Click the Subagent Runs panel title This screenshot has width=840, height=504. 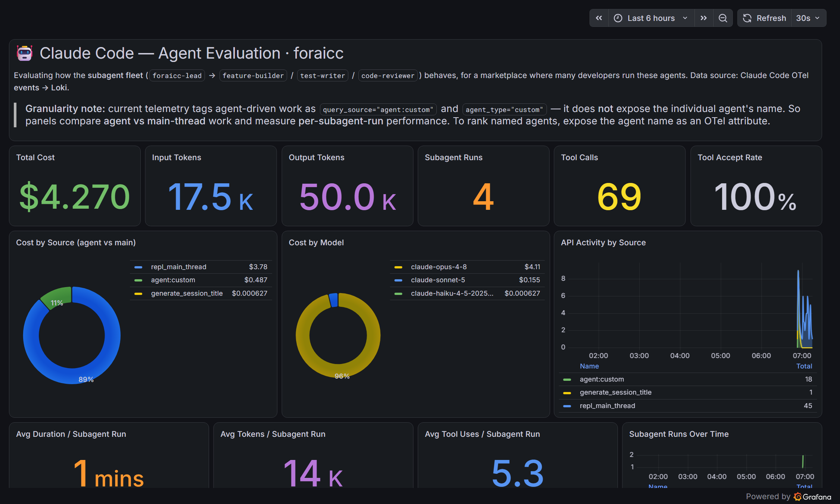pyautogui.click(x=454, y=158)
